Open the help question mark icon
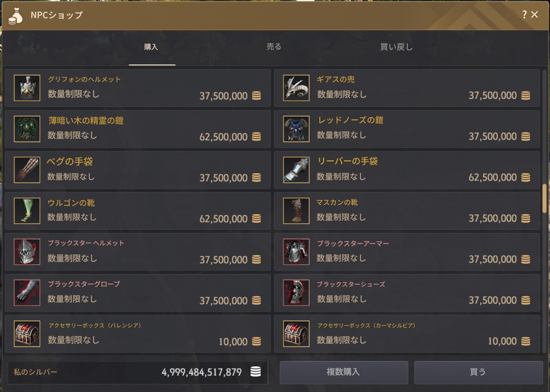The width and height of the screenshot is (550, 392). [524, 14]
